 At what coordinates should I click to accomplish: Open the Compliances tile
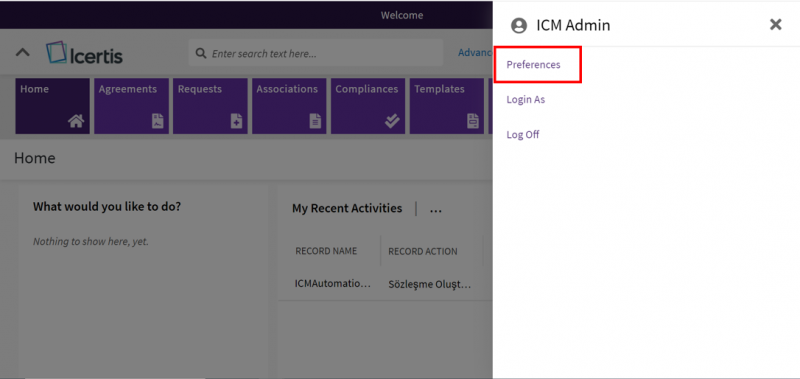click(368, 106)
